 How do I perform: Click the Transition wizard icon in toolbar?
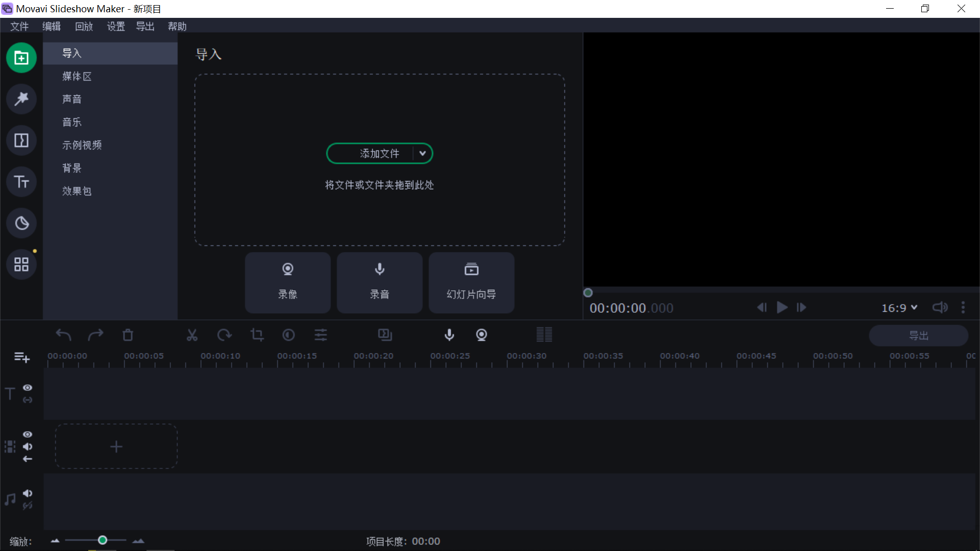pos(385,335)
